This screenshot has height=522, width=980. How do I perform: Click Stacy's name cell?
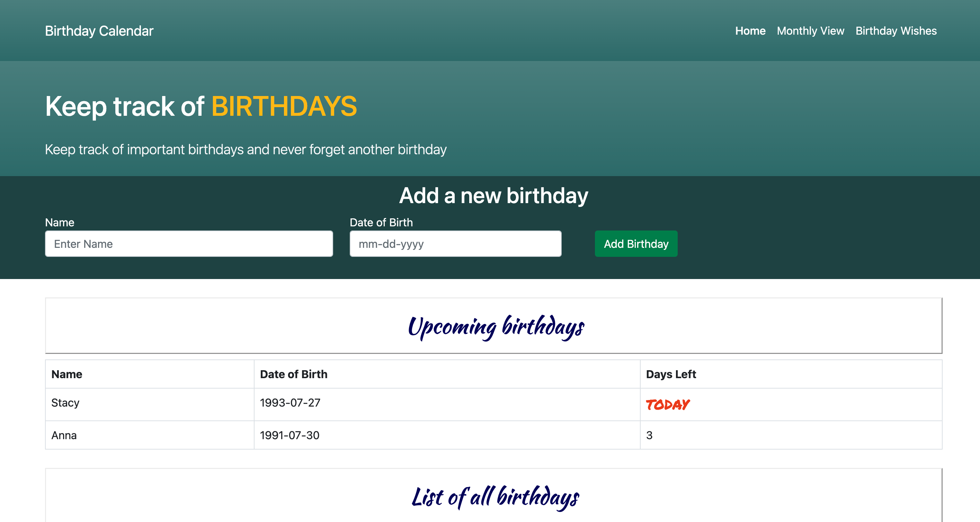tap(65, 403)
